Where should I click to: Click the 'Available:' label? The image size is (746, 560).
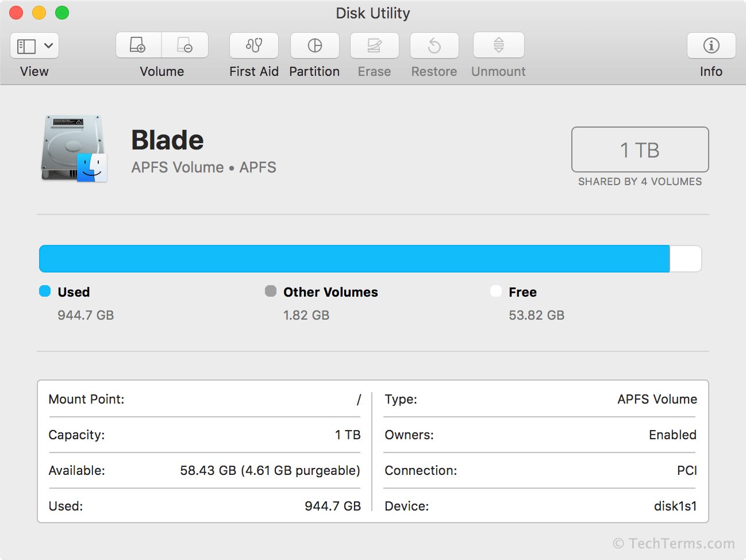pyautogui.click(x=76, y=470)
